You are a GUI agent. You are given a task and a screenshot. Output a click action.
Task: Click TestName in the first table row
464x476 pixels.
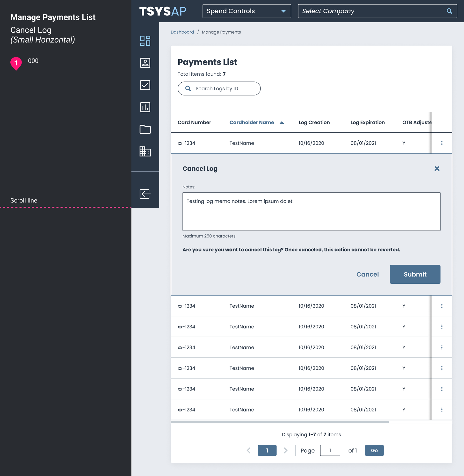241,143
